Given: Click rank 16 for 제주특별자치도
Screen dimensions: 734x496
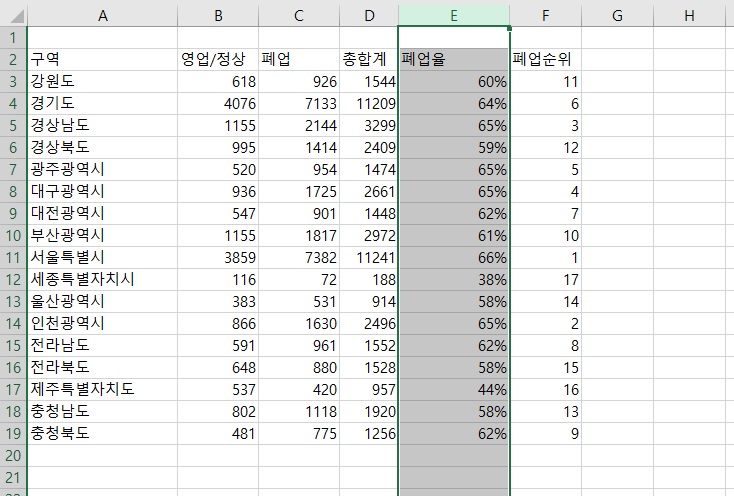Looking at the screenshot, I should (546, 390).
